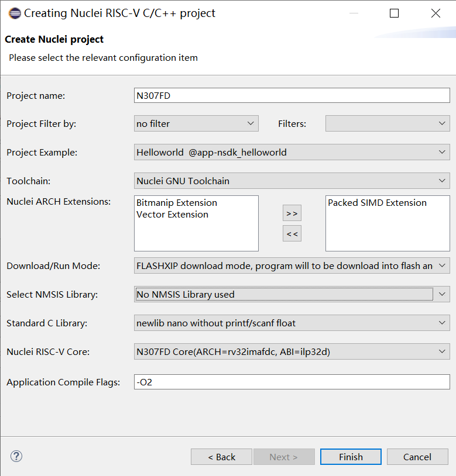Click the Nuclei ARCH Extensions label
456x476 pixels.
point(59,201)
